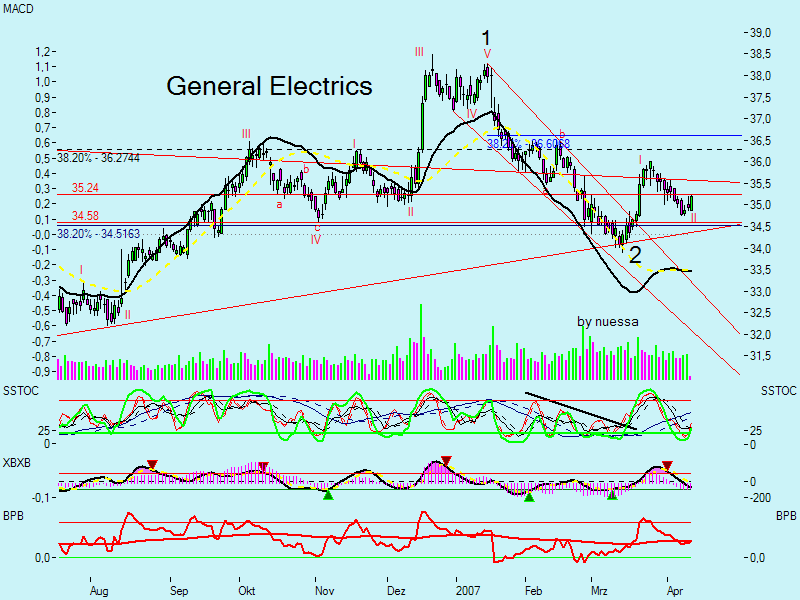Screen dimensions: 800x600
Task: Click the red corrective wave label 'c'
Action: click(x=317, y=228)
